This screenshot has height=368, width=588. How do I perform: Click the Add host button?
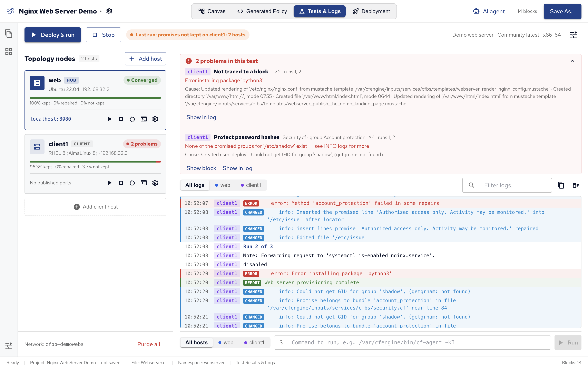tap(145, 59)
